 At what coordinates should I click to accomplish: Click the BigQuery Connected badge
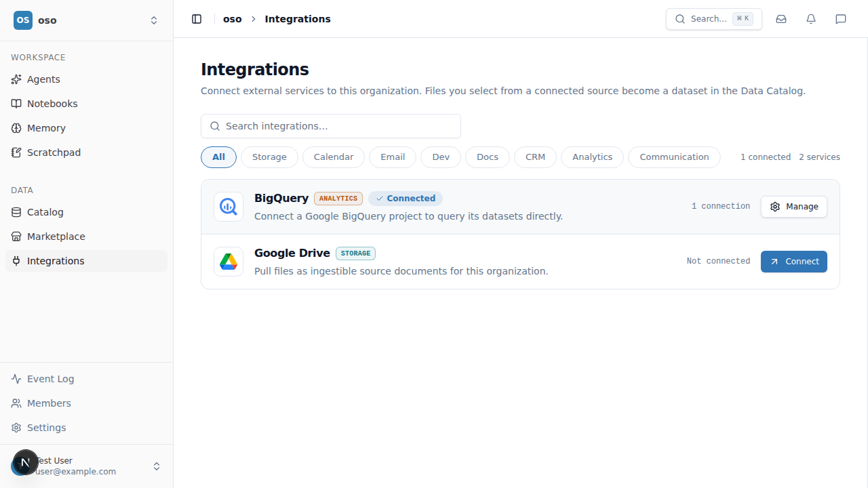(x=406, y=199)
